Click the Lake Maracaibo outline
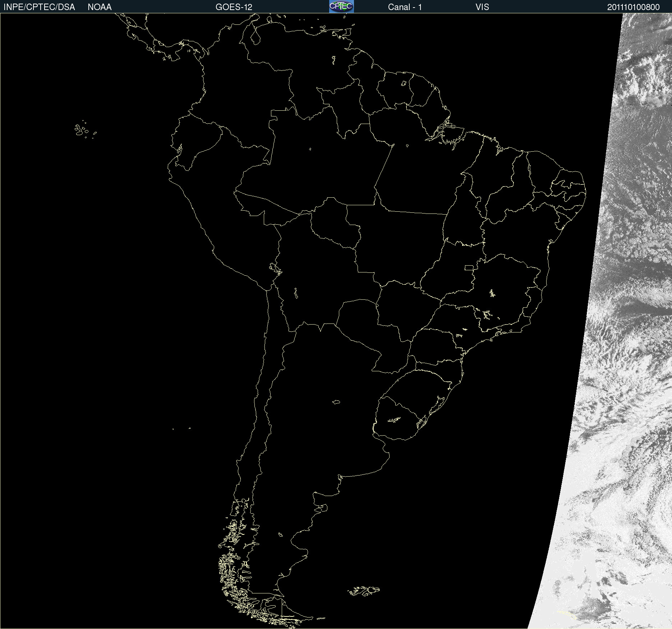Image resolution: width=672 pixels, height=629 pixels. (256, 36)
